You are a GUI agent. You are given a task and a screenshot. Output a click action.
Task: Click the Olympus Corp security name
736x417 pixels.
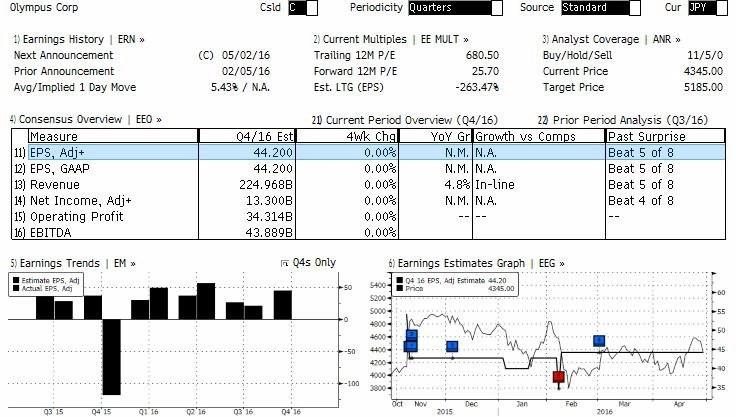(44, 8)
